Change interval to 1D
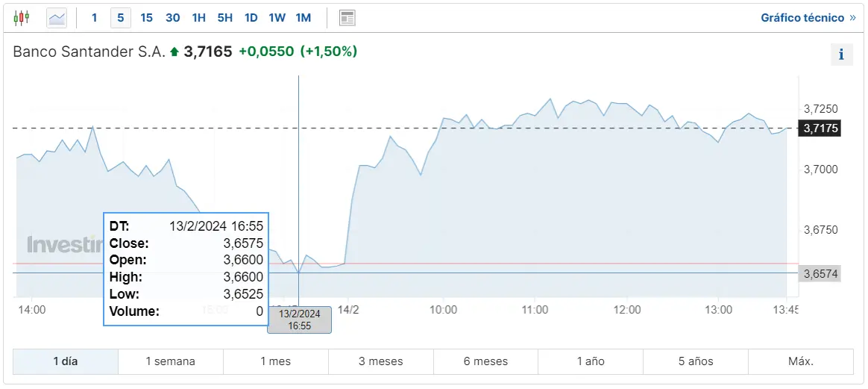This screenshot has height=389, width=868. pos(251,18)
